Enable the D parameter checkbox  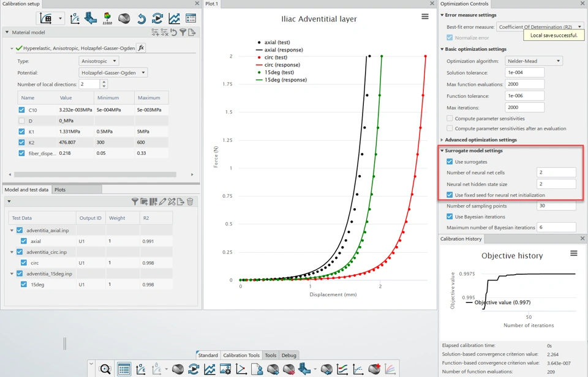coord(21,121)
